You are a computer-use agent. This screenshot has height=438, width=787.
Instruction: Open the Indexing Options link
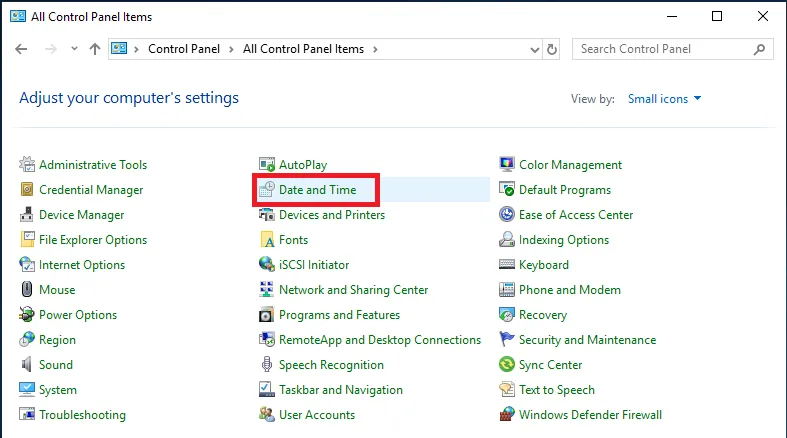click(564, 240)
